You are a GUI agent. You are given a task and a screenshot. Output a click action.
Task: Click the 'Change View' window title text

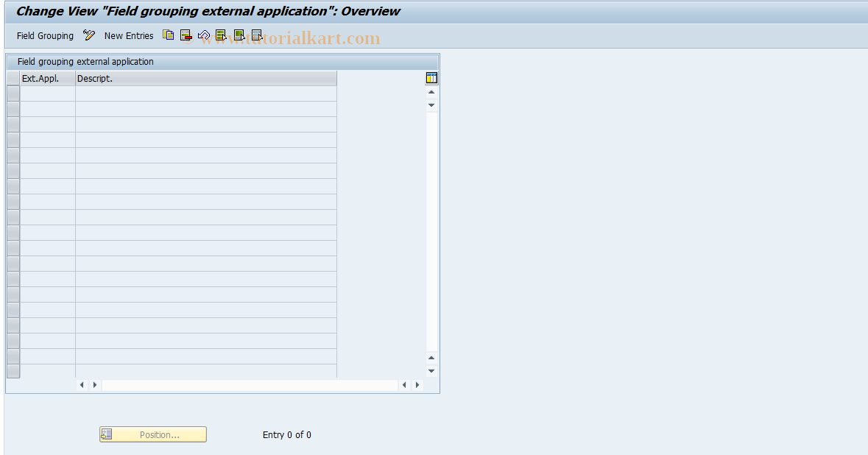click(x=208, y=11)
